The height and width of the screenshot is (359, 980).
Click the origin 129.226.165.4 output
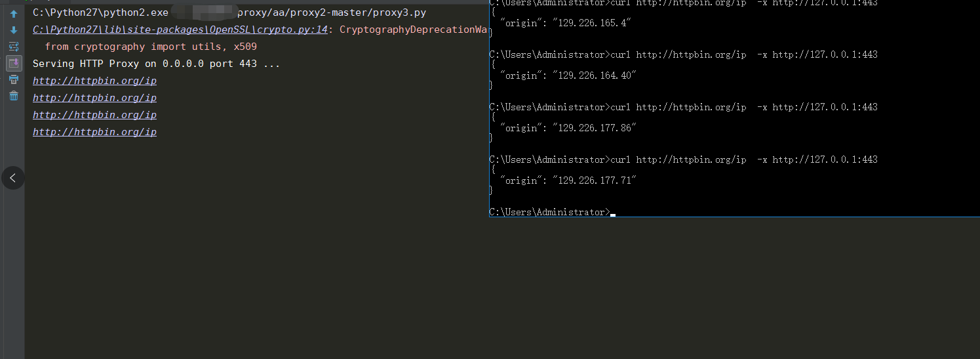(x=568, y=23)
